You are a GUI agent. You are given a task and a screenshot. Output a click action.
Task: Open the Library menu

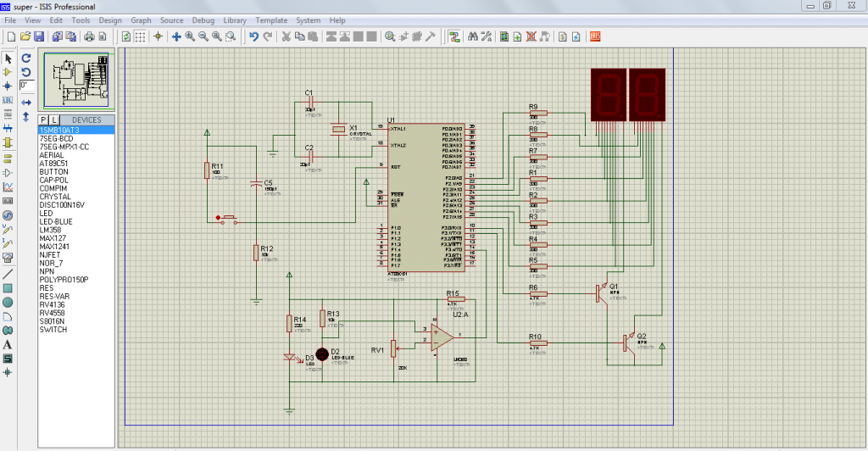[235, 19]
